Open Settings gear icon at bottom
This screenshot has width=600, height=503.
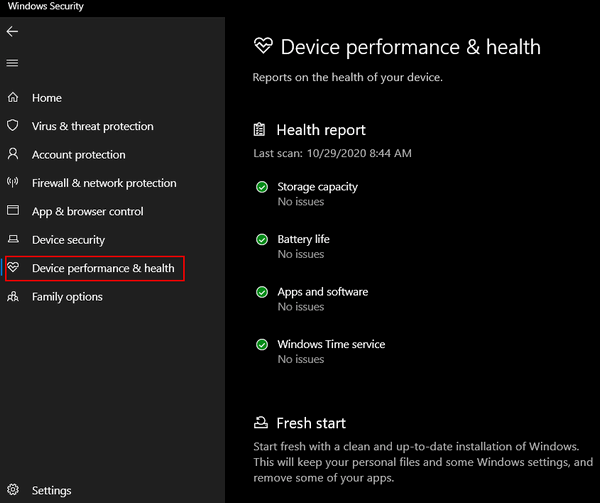click(13, 490)
